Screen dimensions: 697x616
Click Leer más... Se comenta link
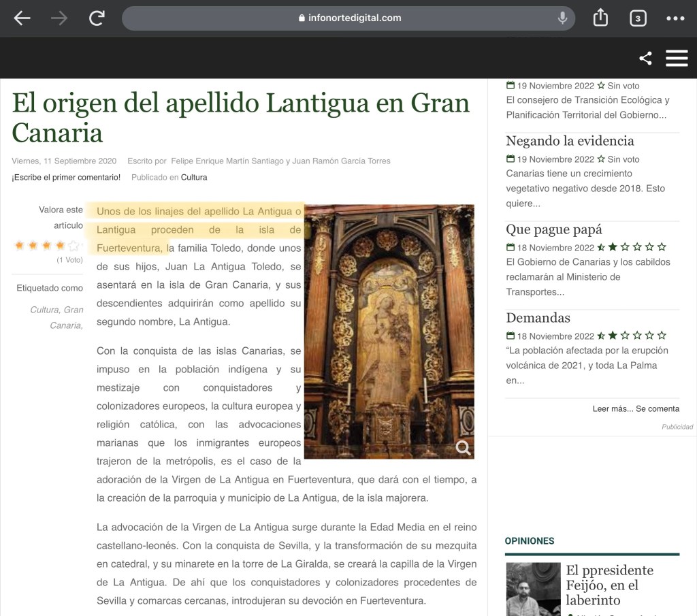pos(636,409)
